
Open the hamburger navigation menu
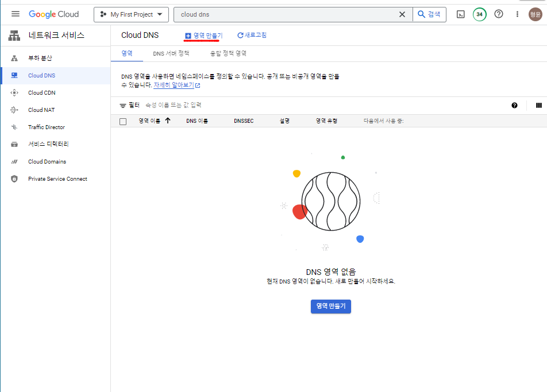tap(16, 14)
